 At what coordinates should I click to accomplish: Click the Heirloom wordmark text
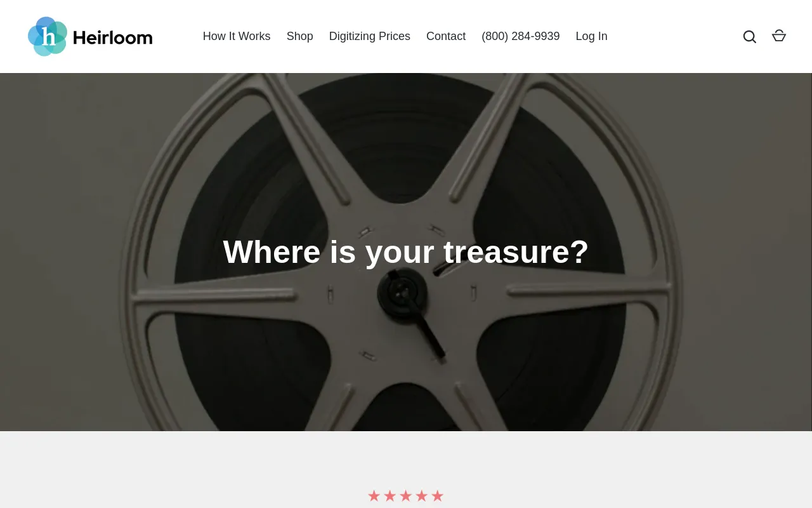pos(113,37)
